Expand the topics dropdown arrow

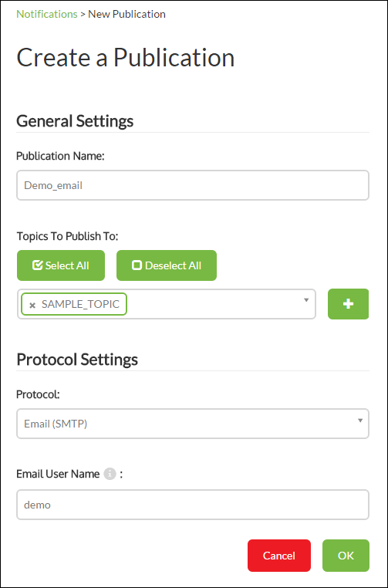(x=306, y=300)
